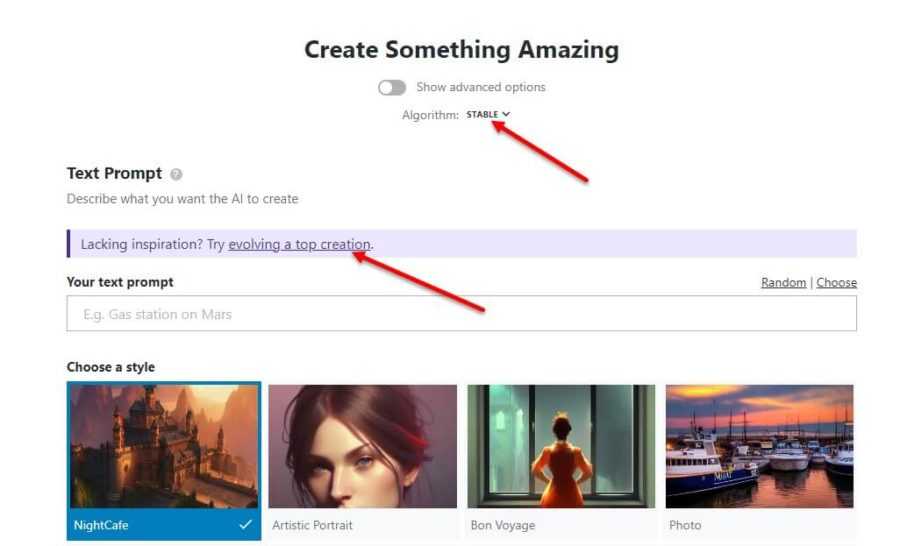Click the chevron arrow beside STABLE
This screenshot has width=900, height=546.
(506, 115)
